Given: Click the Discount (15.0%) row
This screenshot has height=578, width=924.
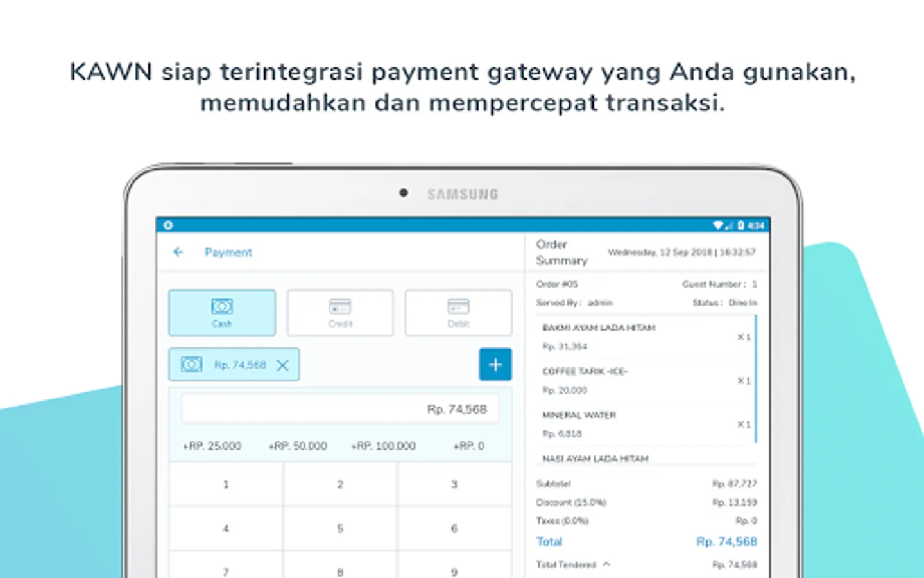Looking at the screenshot, I should tap(646, 502).
